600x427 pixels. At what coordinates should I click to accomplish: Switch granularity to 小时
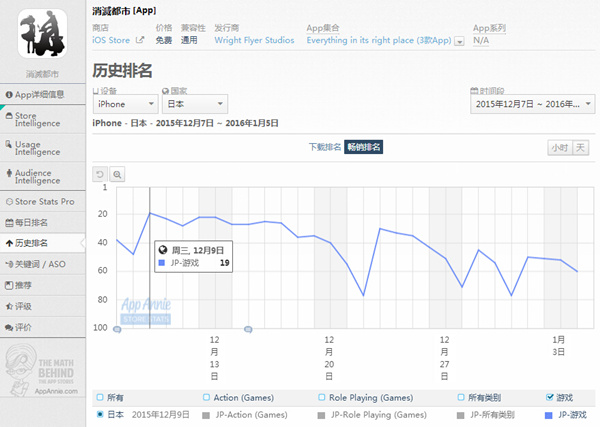pyautogui.click(x=560, y=148)
